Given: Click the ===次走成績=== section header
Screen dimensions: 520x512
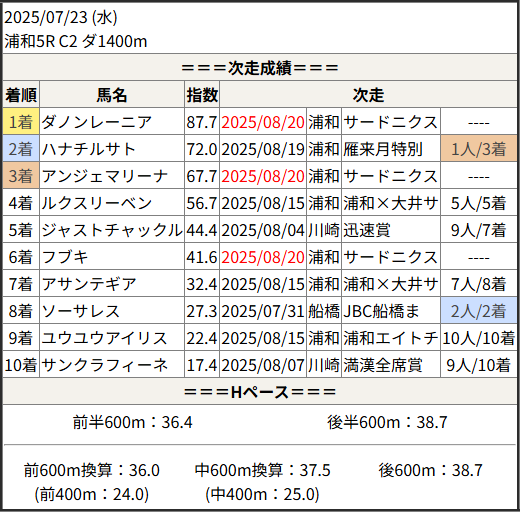Looking at the screenshot, I should (260, 68).
